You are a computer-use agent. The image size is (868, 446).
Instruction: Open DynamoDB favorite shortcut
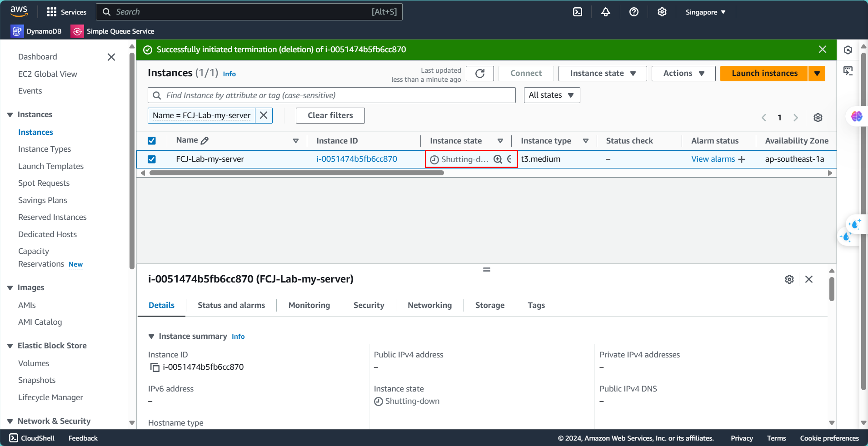point(36,31)
